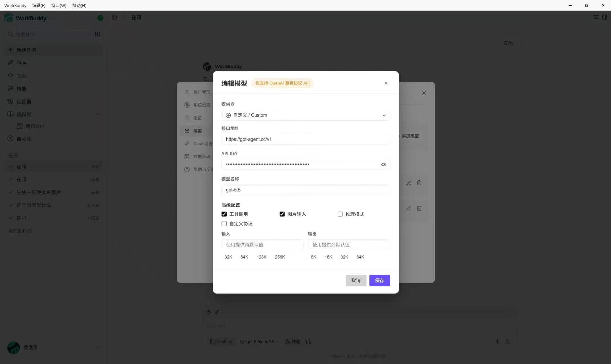The width and height of the screenshot is (611, 364).
Task: Click the lower trash delete icon in settings
Action: click(419, 208)
